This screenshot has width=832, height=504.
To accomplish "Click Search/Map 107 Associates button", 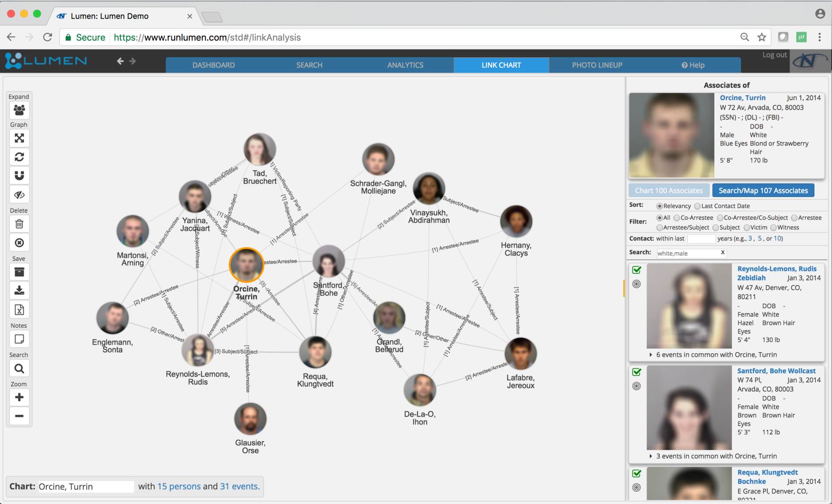I will [763, 190].
